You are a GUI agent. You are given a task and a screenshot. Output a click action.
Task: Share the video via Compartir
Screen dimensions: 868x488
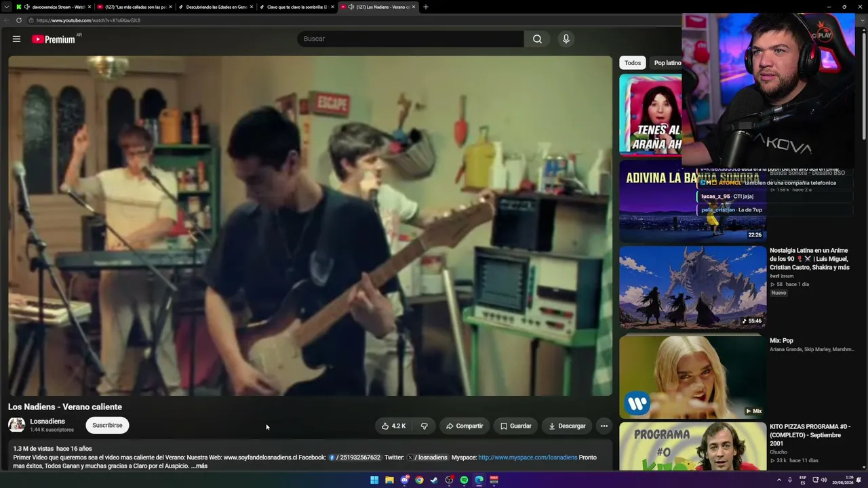click(465, 426)
